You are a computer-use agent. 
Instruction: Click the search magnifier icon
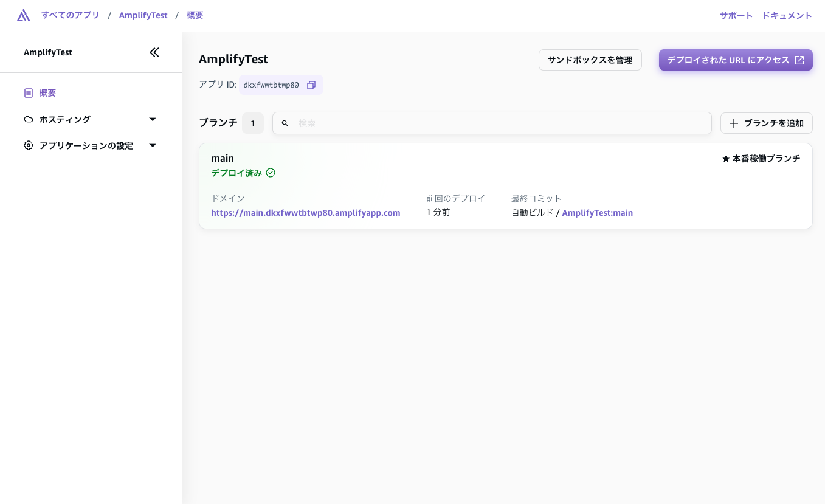[x=285, y=123]
